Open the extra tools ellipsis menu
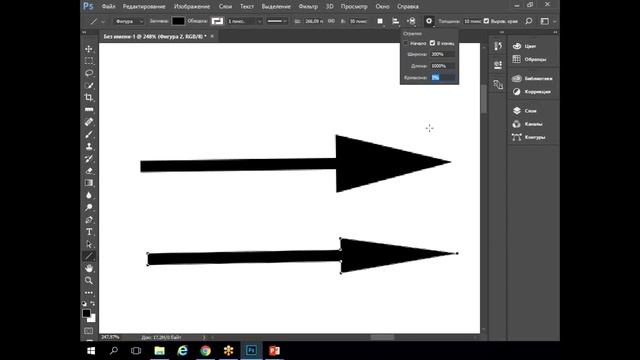The width and height of the screenshot is (640, 360). point(89,293)
